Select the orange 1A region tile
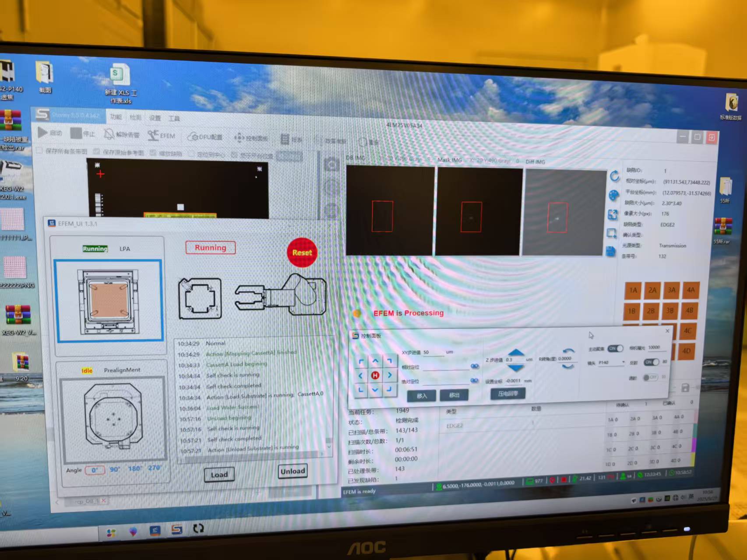 tap(633, 290)
